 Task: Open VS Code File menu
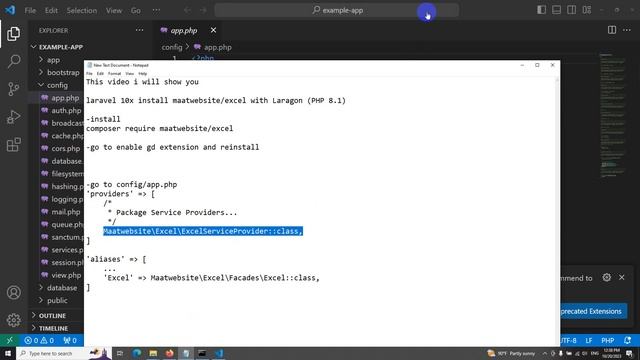tap(30, 10)
